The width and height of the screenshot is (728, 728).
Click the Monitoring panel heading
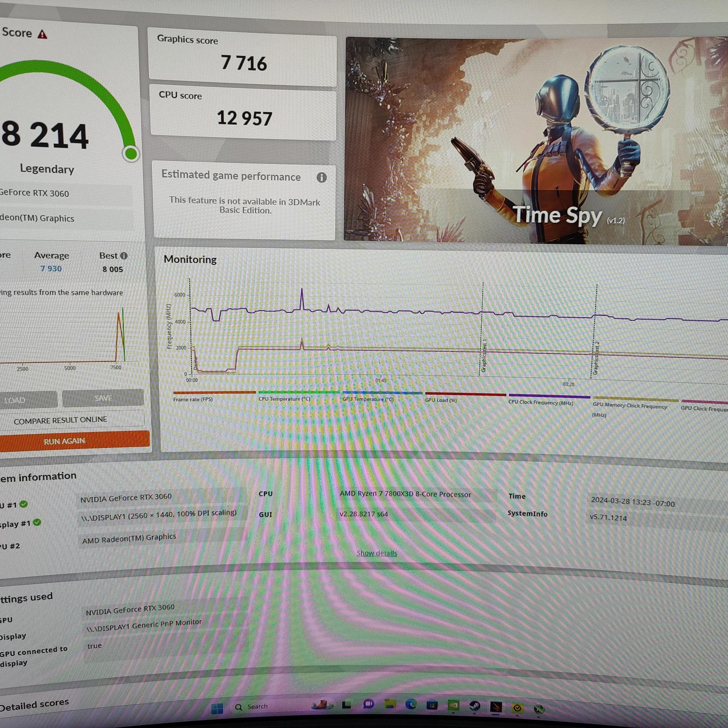[x=190, y=259]
